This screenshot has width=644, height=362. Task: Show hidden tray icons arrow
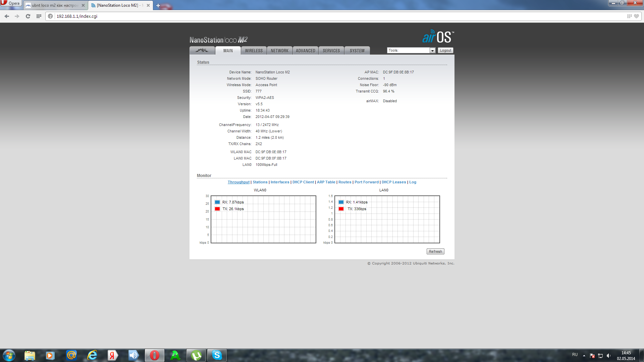(x=584, y=356)
